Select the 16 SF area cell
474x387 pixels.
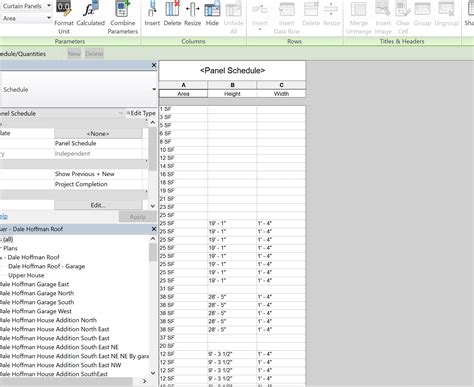(183, 174)
